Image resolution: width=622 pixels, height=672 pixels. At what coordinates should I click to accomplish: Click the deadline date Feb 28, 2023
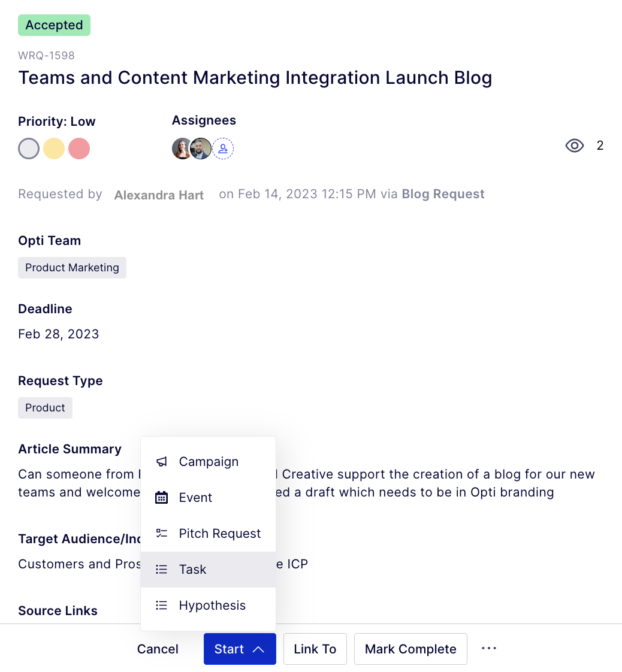tap(58, 334)
